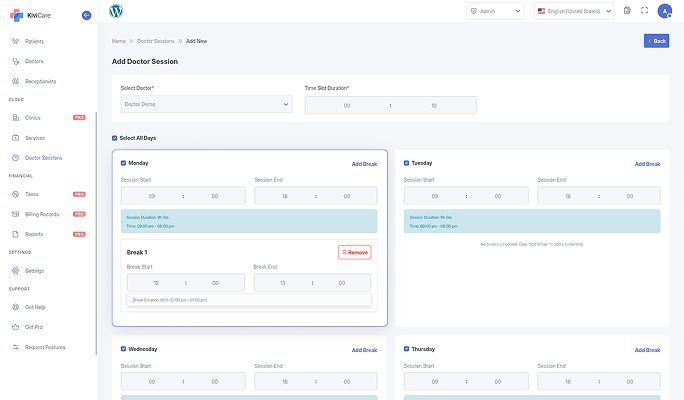Click Thursday Session End hour field
The height and width of the screenshot is (400, 684).
point(568,382)
